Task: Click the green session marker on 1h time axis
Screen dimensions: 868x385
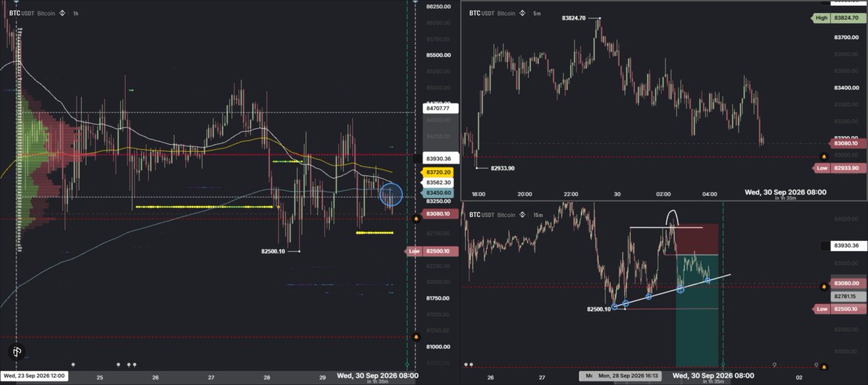Action: tap(407, 364)
